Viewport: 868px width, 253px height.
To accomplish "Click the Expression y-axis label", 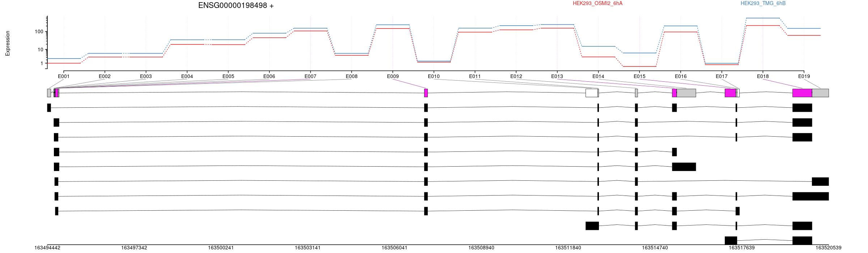I will (x=8, y=43).
